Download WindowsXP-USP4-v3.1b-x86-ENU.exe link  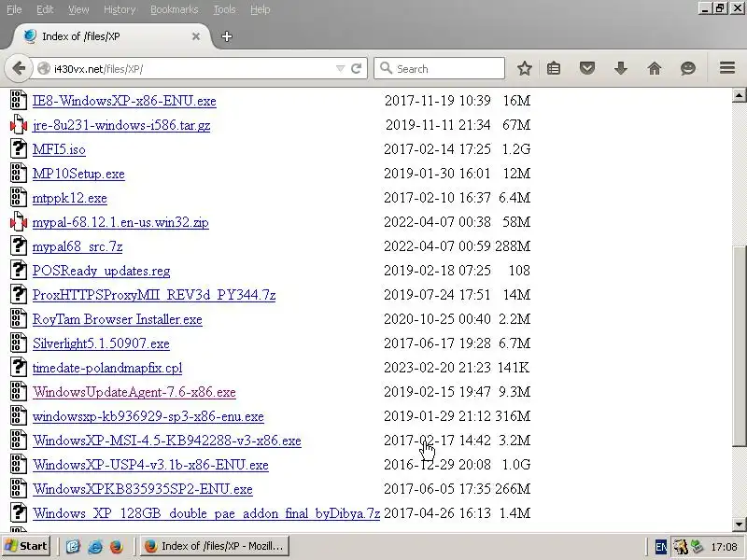(150, 465)
